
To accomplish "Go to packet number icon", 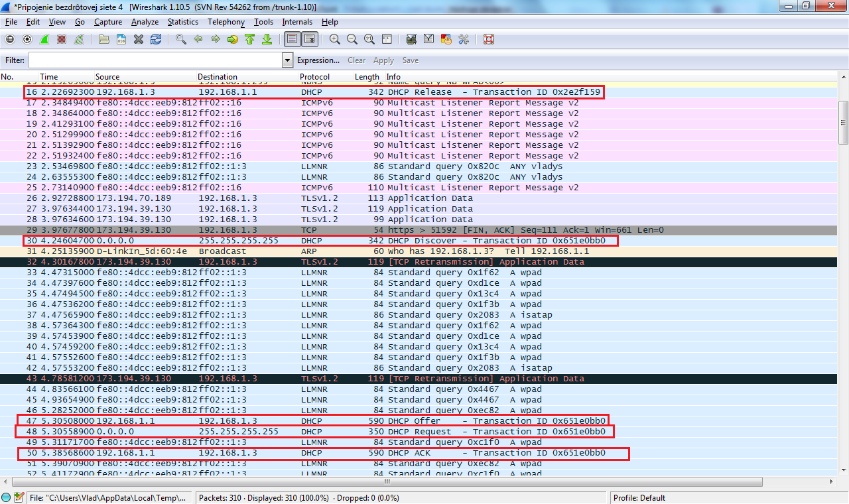I will click(x=233, y=39).
